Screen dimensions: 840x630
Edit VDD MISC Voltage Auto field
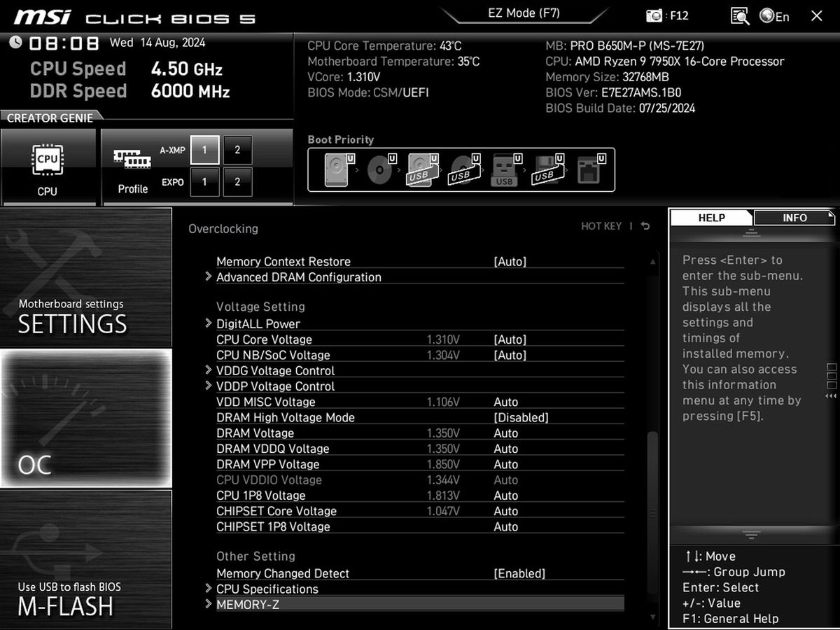[x=505, y=402]
